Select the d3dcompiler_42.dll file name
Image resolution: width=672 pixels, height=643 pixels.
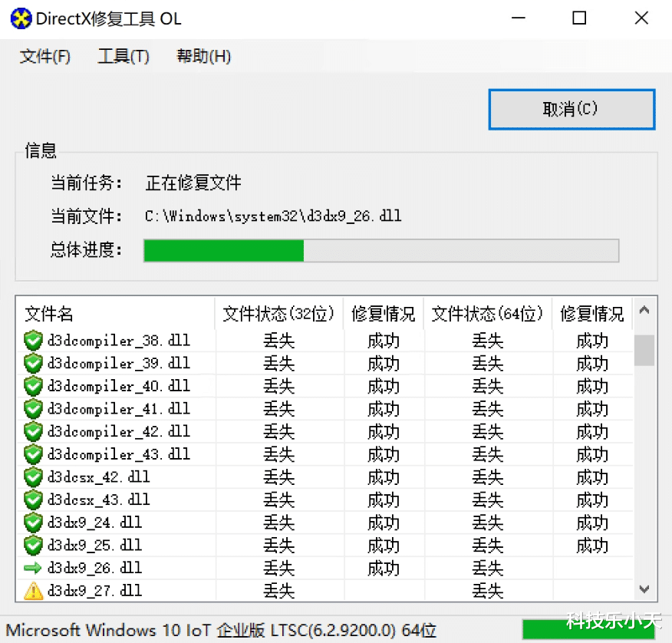[119, 432]
